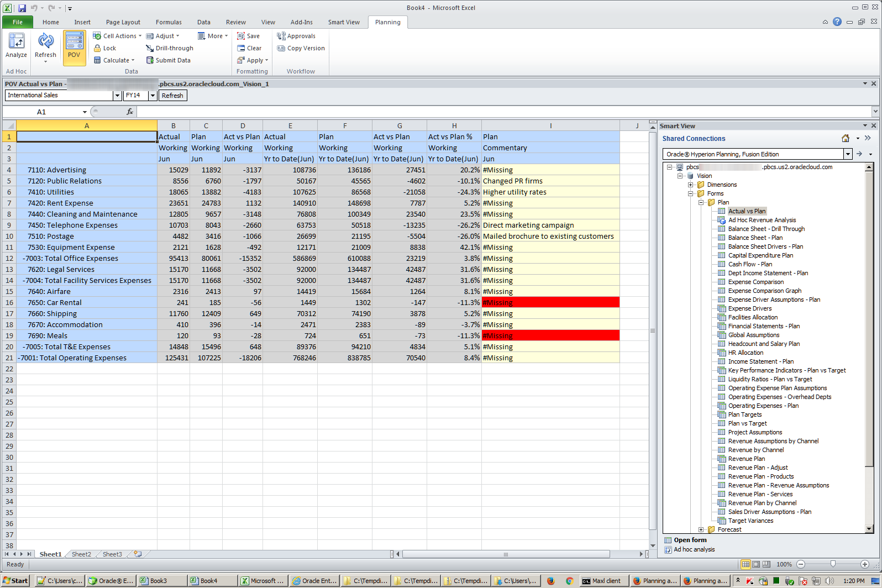Open the Smart View ribbon tab
Viewport: 882px width, 588px height.
(343, 23)
